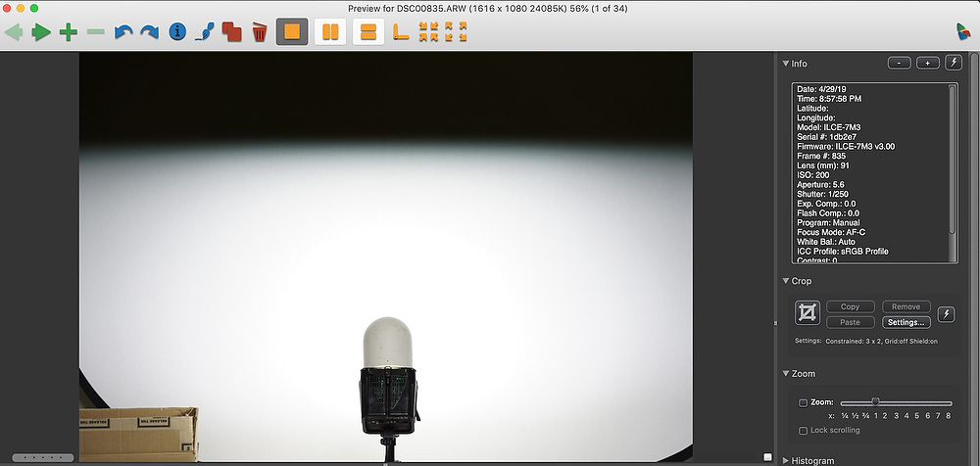Open the IPTC stationery pad brush icon
The height and width of the screenshot is (466, 980).
click(x=205, y=32)
